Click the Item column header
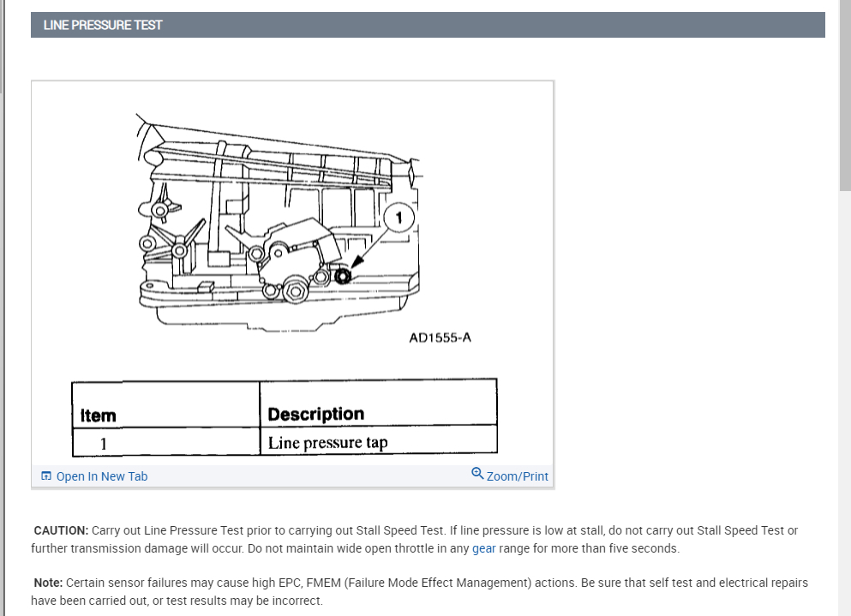 click(165, 405)
